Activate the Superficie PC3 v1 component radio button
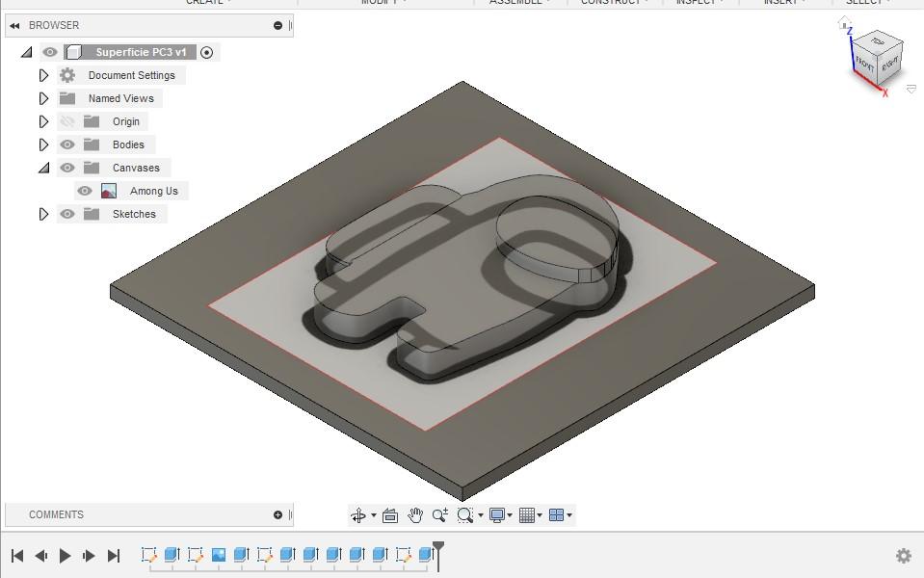The height and width of the screenshot is (578, 924). click(x=207, y=52)
